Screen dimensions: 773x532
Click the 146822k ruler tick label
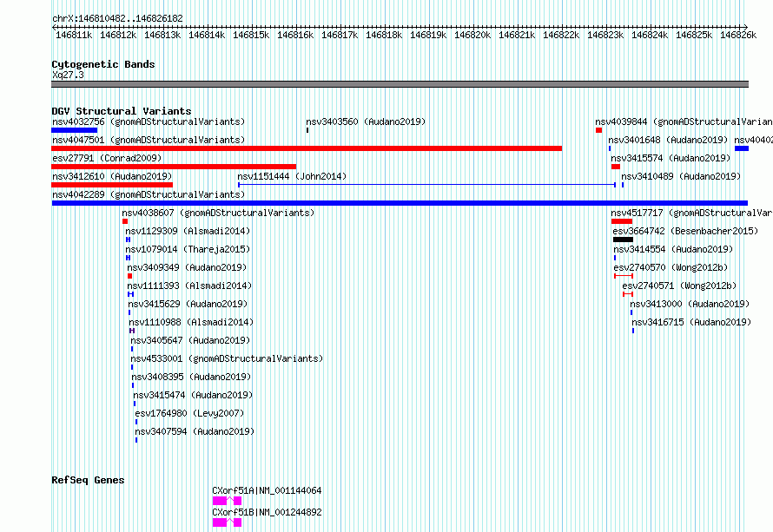(561, 35)
